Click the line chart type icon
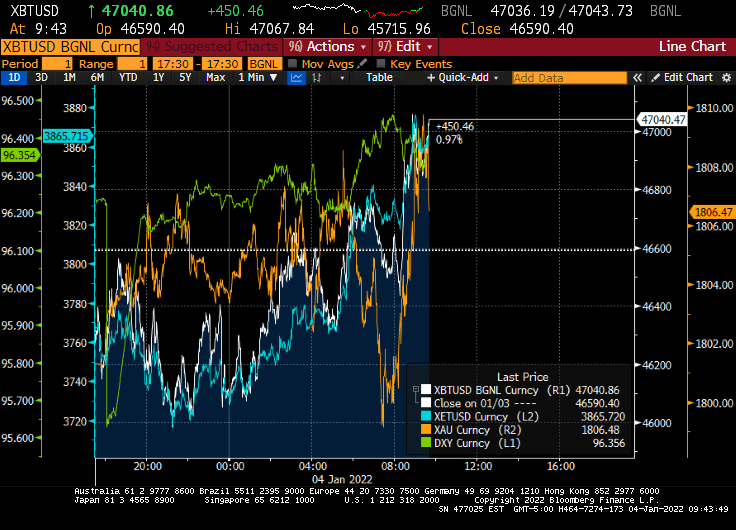736x530 pixels. point(296,78)
